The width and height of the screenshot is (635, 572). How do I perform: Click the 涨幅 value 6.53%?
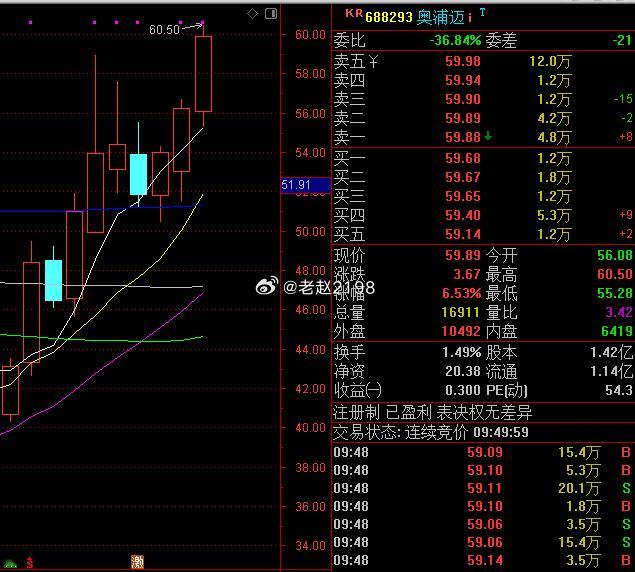(x=461, y=293)
